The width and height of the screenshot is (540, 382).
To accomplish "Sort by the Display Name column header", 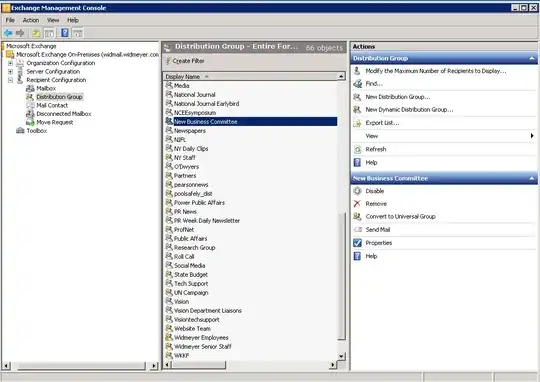I will 249,76.
